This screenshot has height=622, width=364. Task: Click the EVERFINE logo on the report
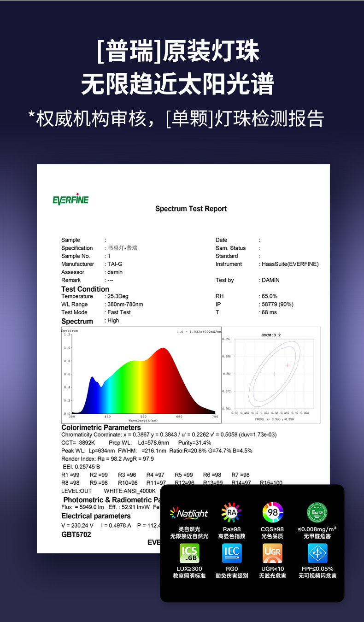70,200
